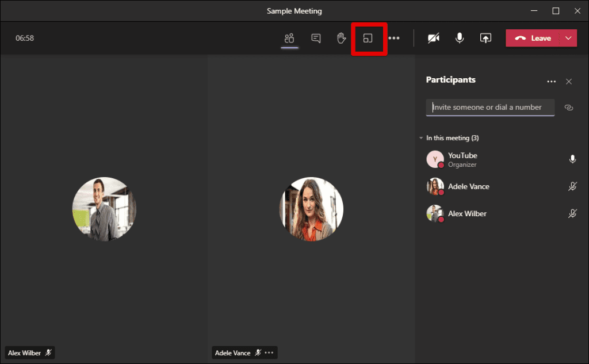Copy the meeting join link
Image resolution: width=589 pixels, height=364 pixels.
coord(569,108)
